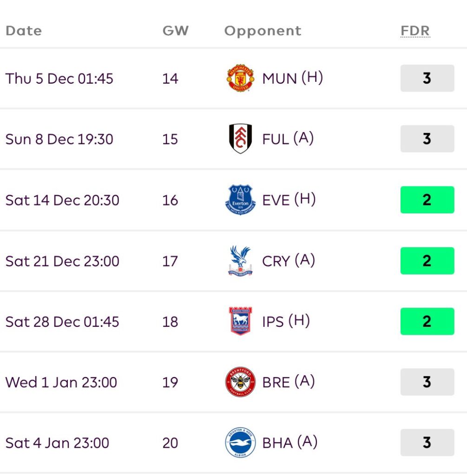Click the FDR column header
467x476 pixels.
coord(415,31)
